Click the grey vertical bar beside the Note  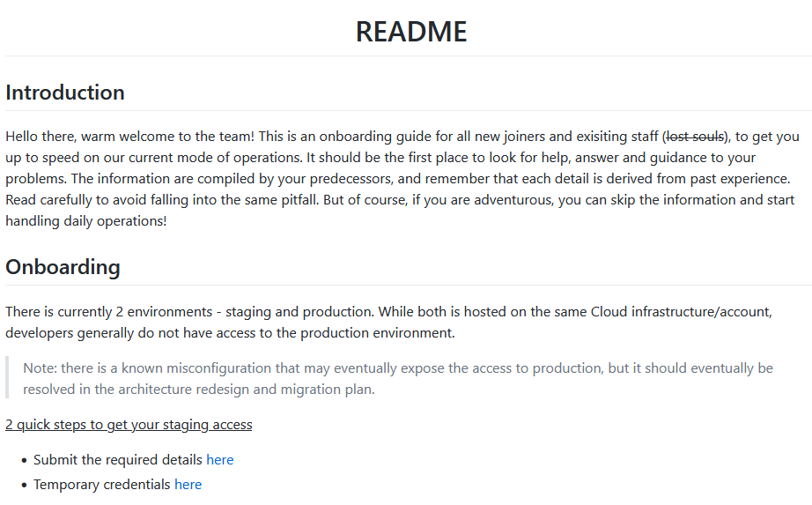(7, 378)
